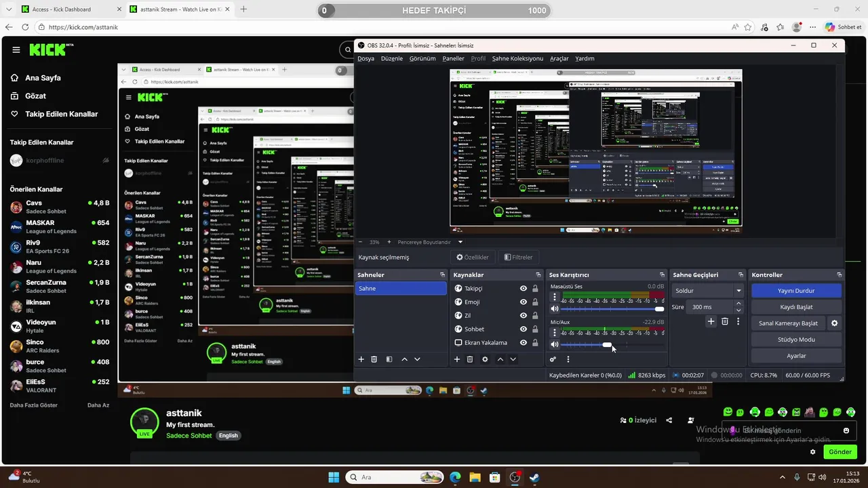Open the Cavs recommended channel
This screenshot has height=488, width=868.
click(x=60, y=207)
